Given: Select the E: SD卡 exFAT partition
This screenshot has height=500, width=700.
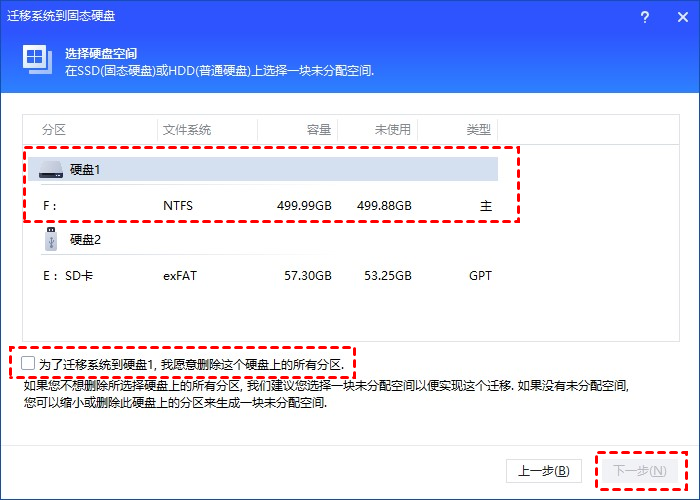Looking at the screenshot, I should pyautogui.click(x=262, y=275).
